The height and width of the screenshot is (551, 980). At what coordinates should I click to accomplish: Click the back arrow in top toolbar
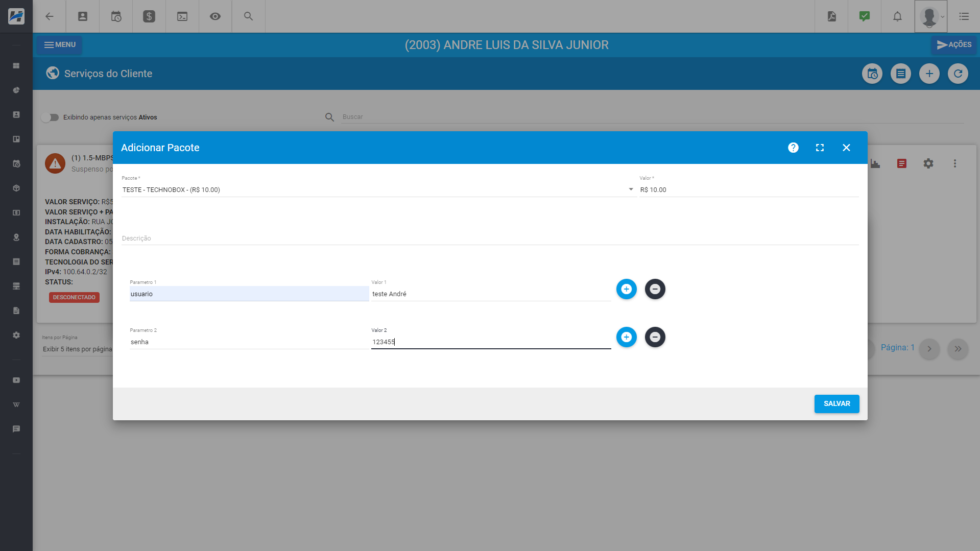[50, 16]
